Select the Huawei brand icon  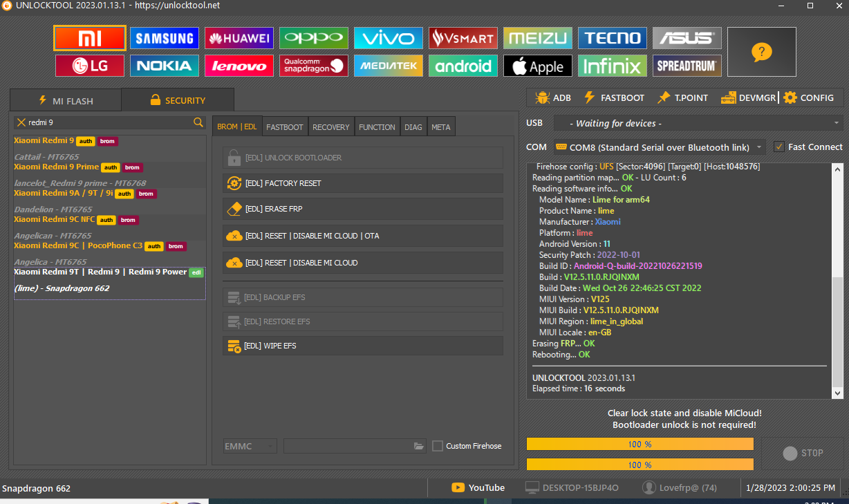[x=239, y=38]
